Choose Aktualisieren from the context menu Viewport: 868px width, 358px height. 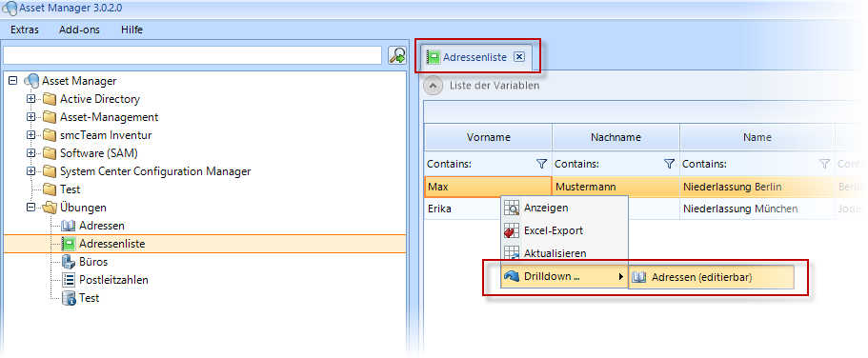click(x=565, y=253)
